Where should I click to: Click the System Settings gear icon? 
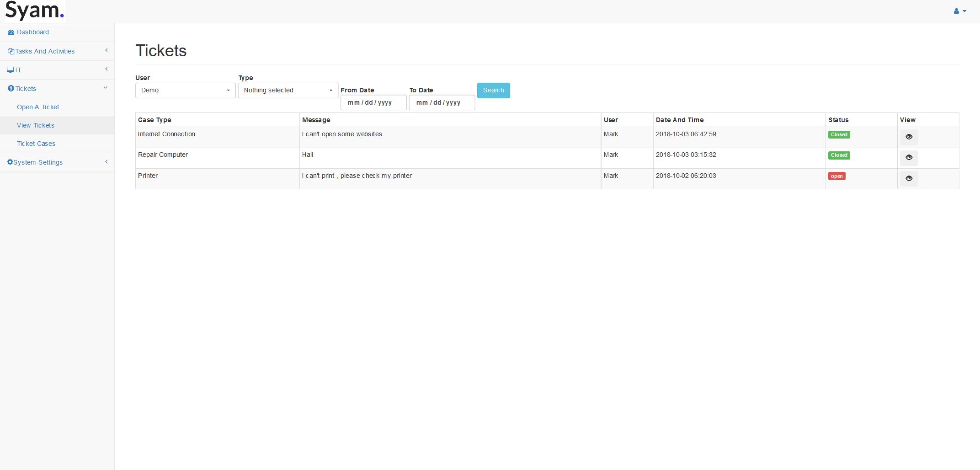(10, 162)
